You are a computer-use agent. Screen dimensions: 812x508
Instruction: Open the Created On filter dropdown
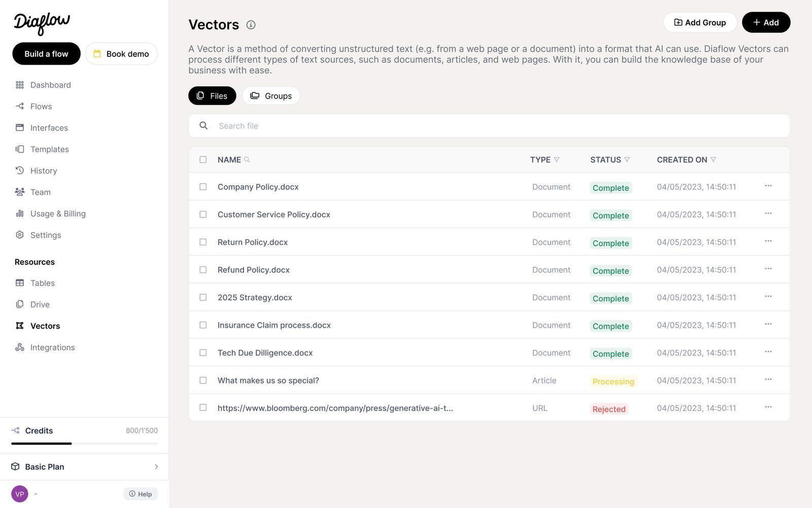pyautogui.click(x=715, y=160)
